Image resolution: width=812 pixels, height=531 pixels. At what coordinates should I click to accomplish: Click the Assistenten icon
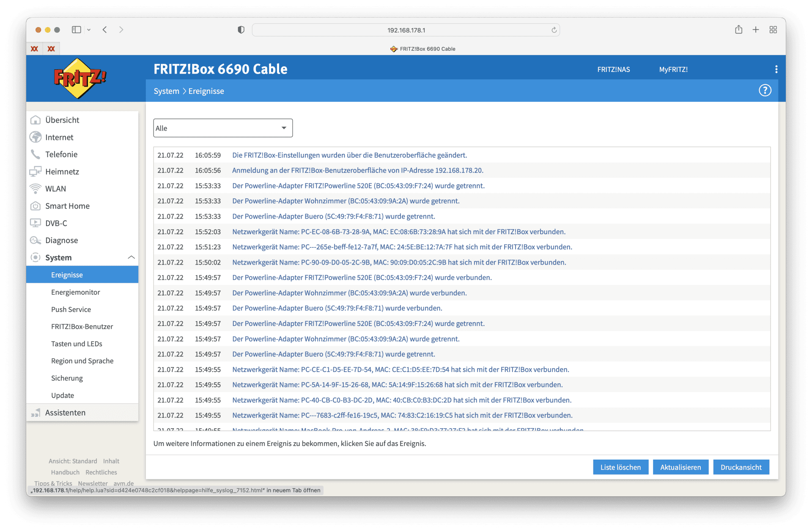click(x=36, y=413)
